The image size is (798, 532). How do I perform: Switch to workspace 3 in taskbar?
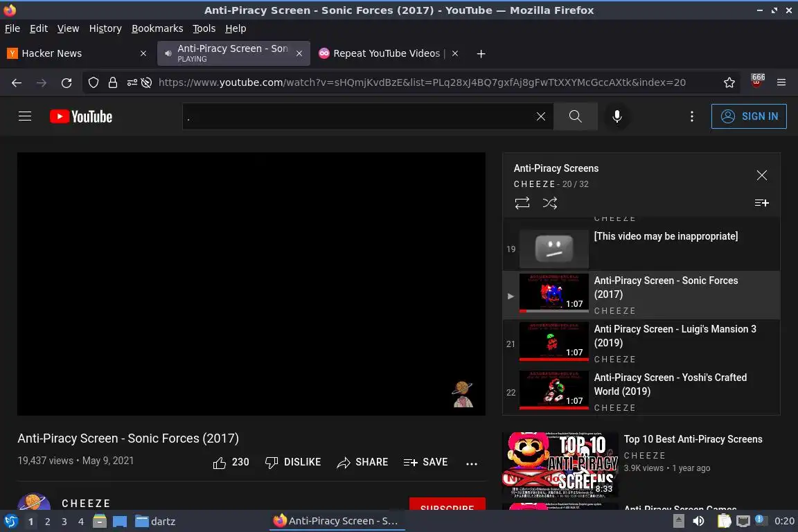tap(64, 522)
